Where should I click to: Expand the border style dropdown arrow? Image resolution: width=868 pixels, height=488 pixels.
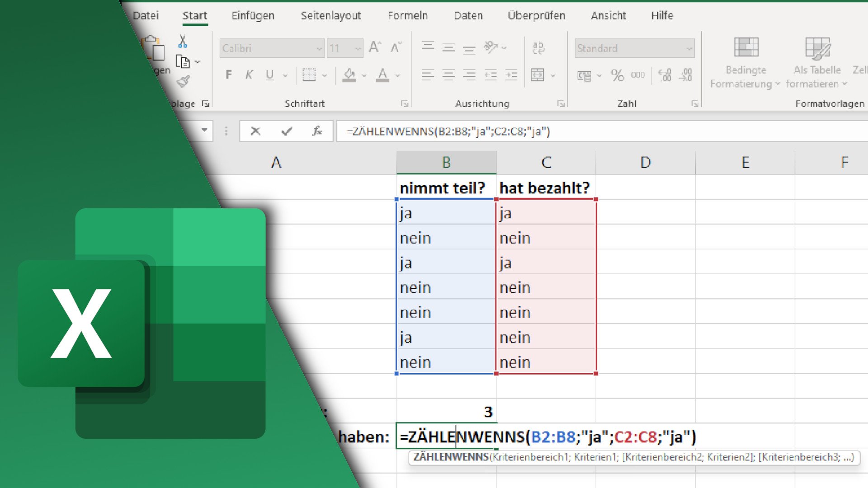pos(325,75)
